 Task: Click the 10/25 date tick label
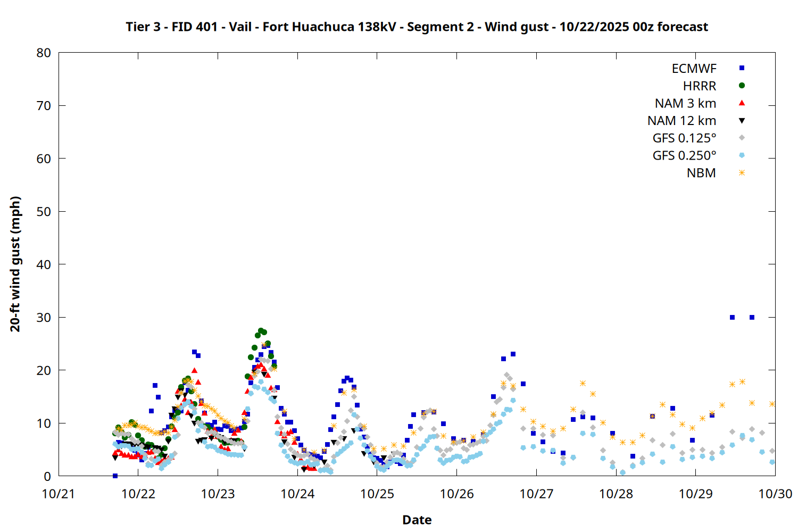point(377,494)
